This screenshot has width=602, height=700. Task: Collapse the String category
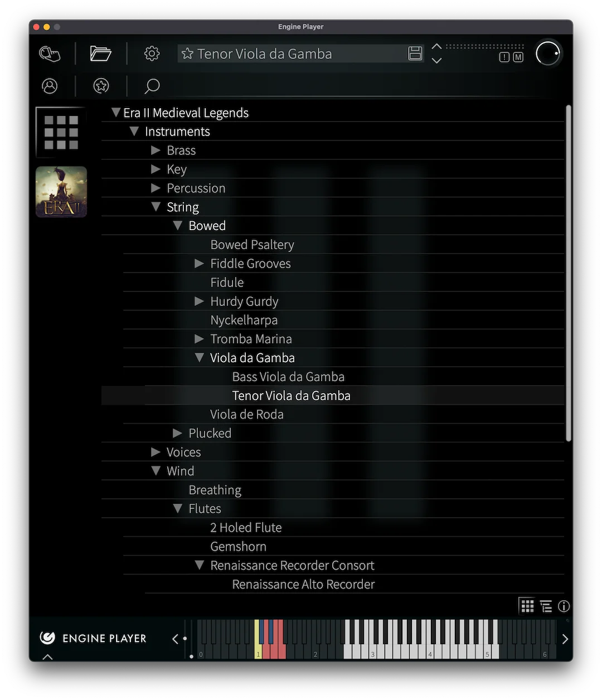point(156,207)
